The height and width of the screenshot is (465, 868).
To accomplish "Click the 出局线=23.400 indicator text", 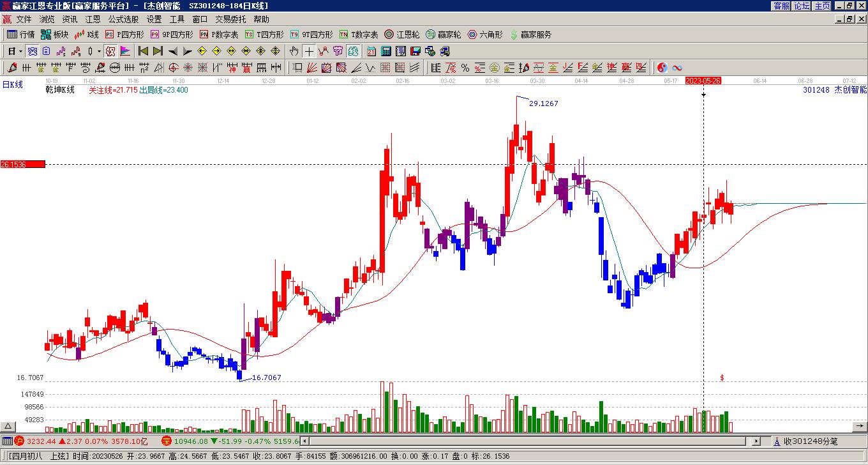I will pos(163,90).
